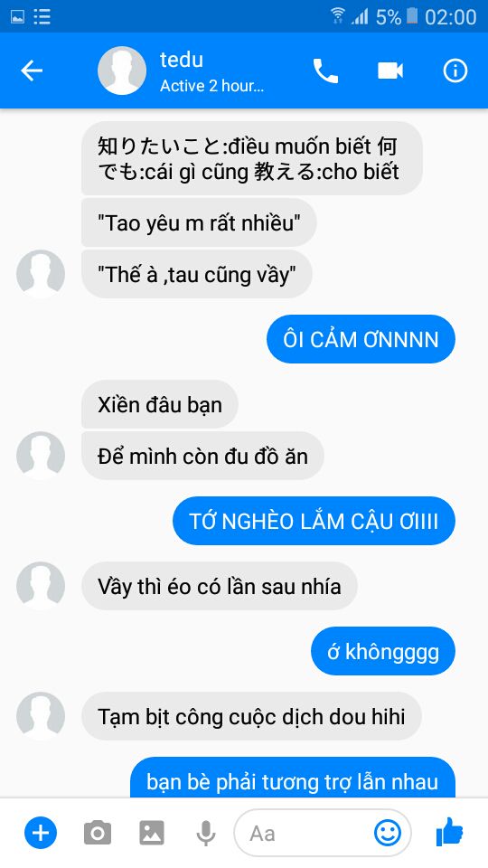Open the emoji picker in message field
Screen dimensions: 488x868
pyautogui.click(x=388, y=833)
